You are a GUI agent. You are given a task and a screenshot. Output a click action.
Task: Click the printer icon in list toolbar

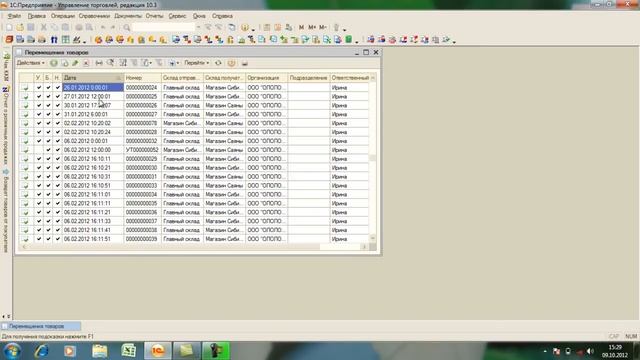point(244,63)
